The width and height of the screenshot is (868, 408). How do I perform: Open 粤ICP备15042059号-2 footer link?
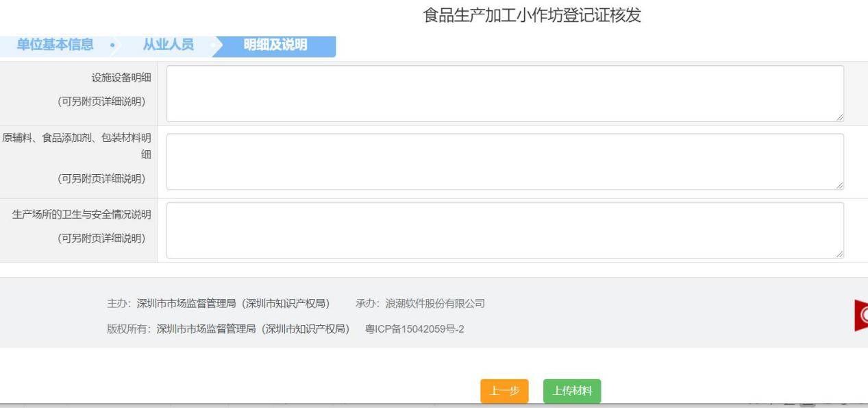(414, 329)
